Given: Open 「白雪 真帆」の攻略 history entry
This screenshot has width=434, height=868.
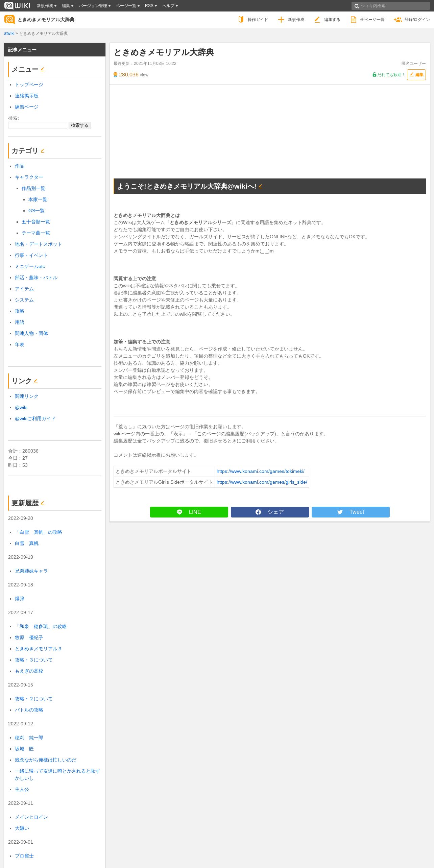Looking at the screenshot, I should coord(39,532).
